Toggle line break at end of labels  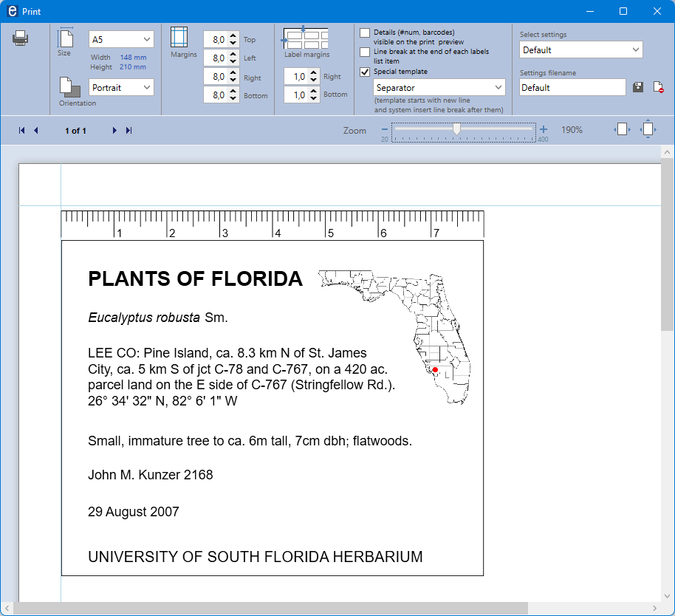(x=365, y=52)
